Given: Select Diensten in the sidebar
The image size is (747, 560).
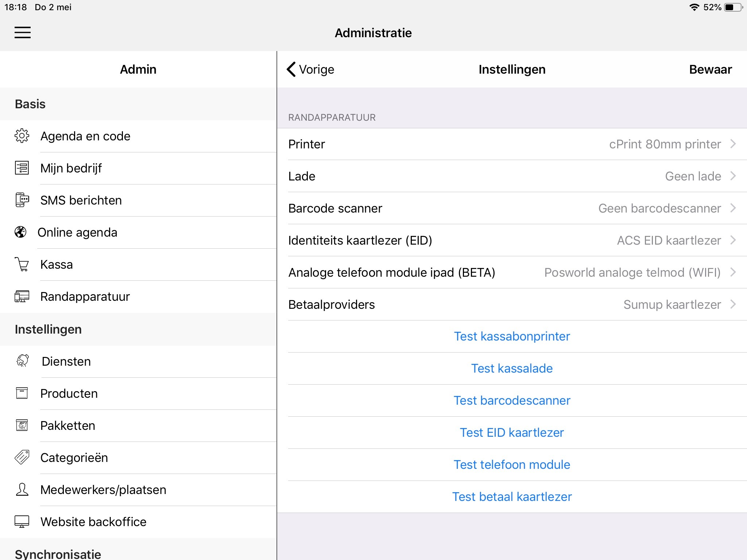Looking at the screenshot, I should (x=66, y=361).
